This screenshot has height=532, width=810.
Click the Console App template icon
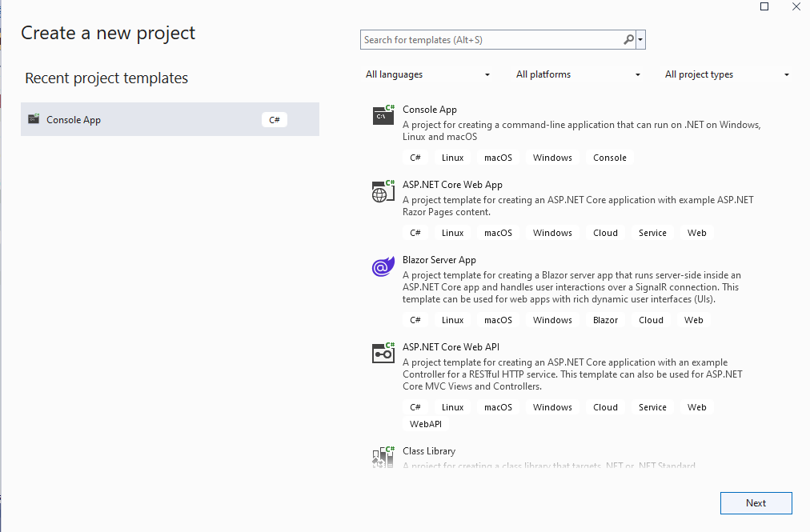click(383, 115)
